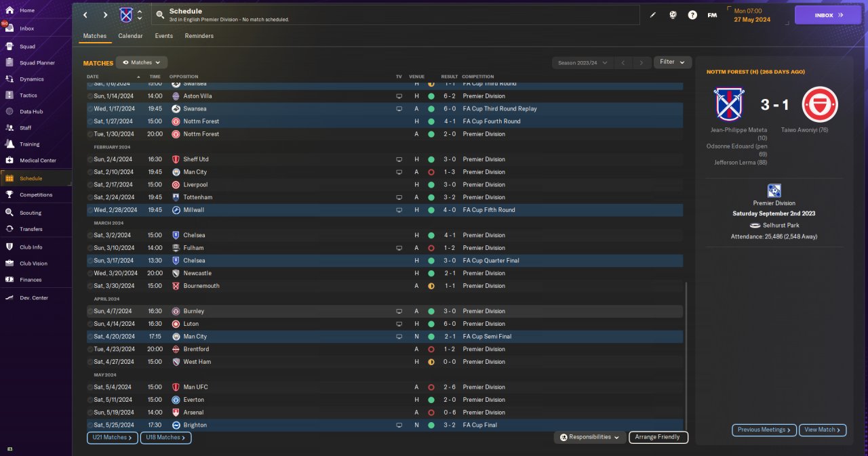The image size is (868, 456).
Task: Switch to the Matches tab
Action: coord(95,36)
